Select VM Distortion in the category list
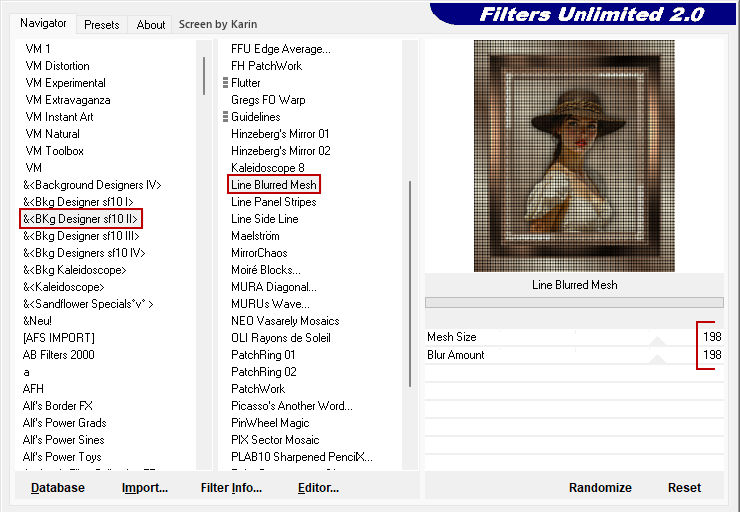 [57, 66]
